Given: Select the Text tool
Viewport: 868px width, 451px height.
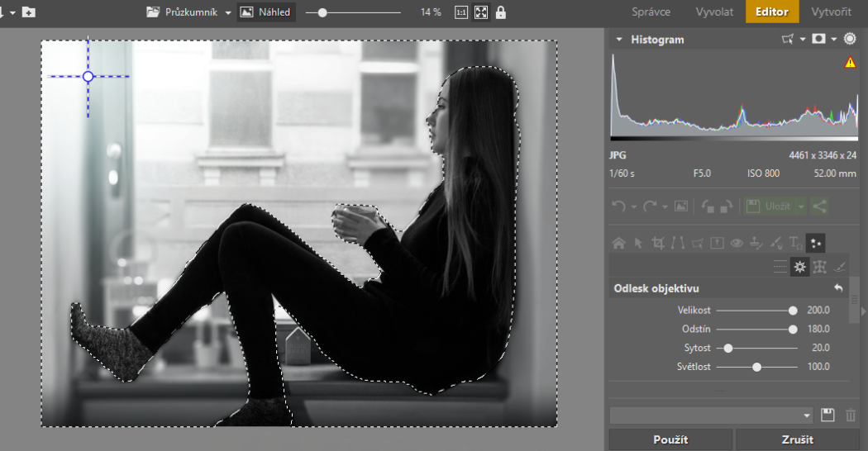Looking at the screenshot, I should click(796, 243).
